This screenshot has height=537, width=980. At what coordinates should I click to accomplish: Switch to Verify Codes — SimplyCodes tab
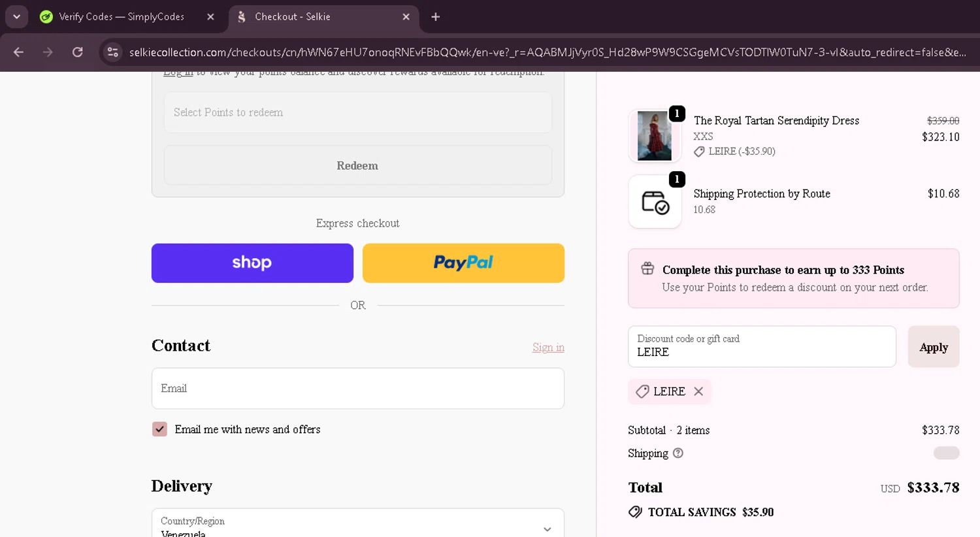coord(122,17)
